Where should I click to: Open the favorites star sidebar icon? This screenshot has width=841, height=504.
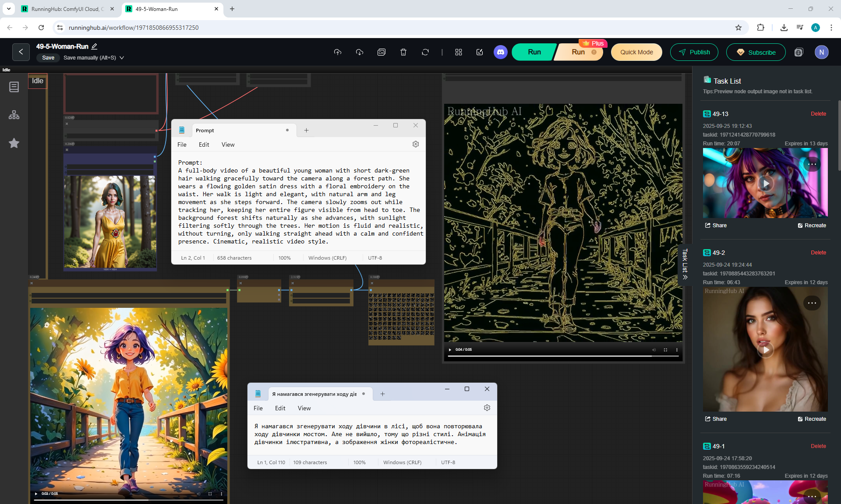coord(14,143)
